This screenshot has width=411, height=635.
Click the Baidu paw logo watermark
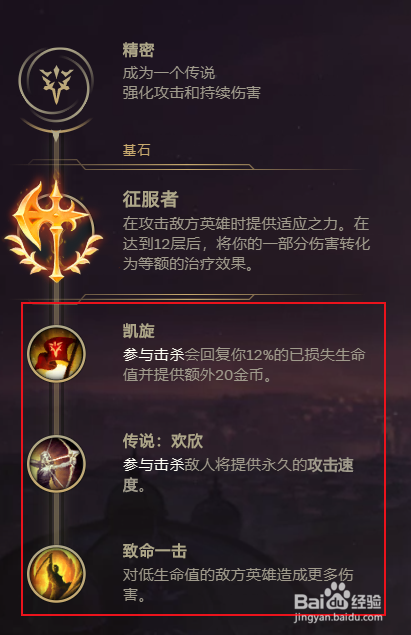point(337,596)
